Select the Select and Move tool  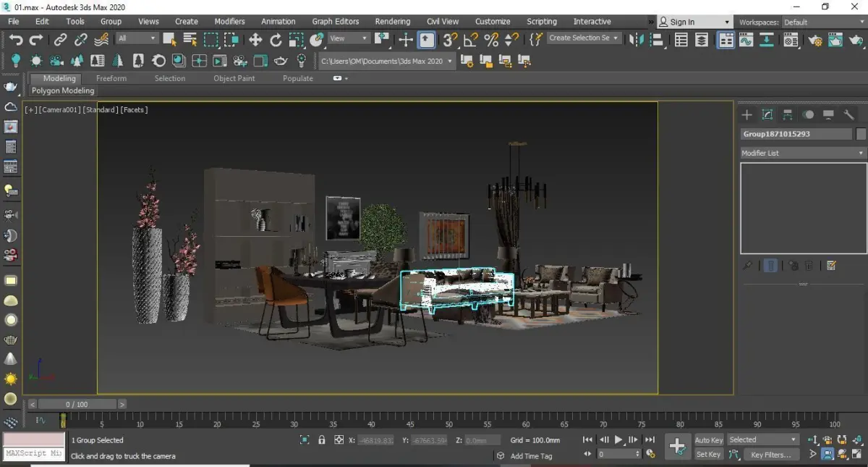(255, 40)
